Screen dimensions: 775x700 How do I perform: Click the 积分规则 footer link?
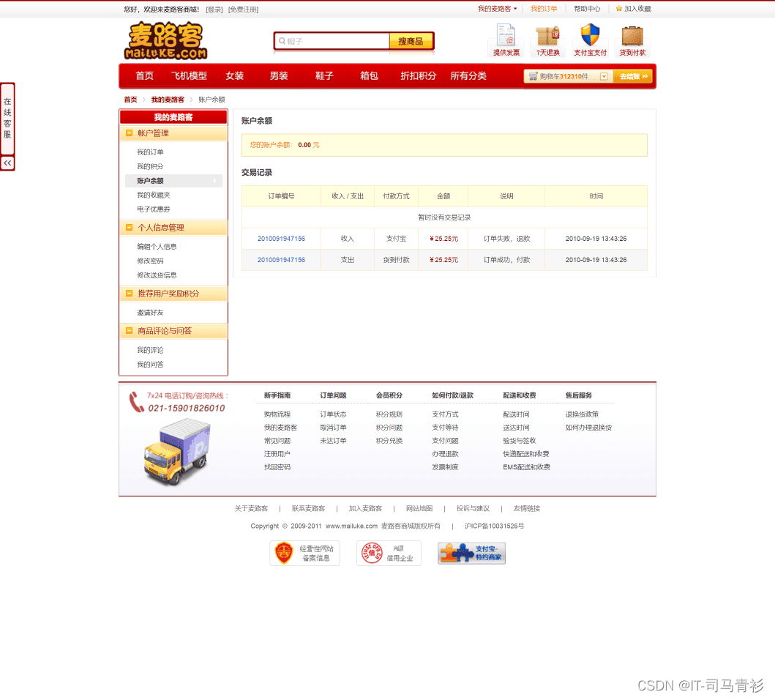click(389, 414)
